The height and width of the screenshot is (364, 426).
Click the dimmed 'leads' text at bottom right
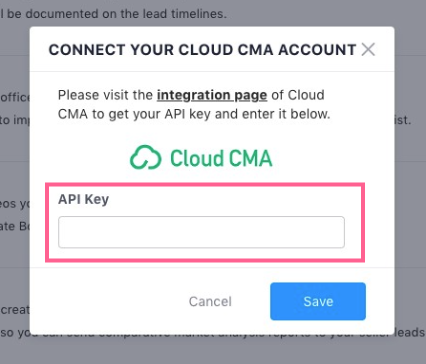pyautogui.click(x=408, y=332)
